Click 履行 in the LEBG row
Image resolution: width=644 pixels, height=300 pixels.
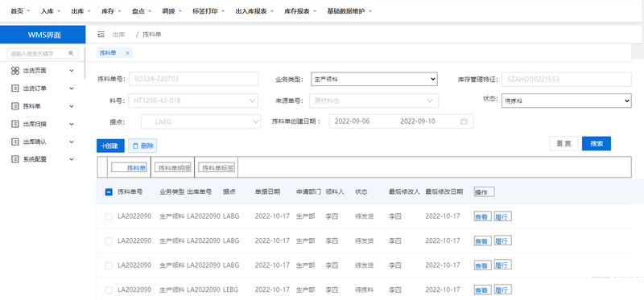[502, 290]
